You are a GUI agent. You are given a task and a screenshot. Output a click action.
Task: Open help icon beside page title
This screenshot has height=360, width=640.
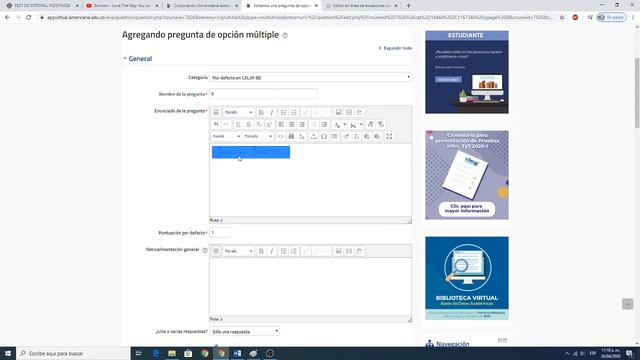(x=285, y=36)
